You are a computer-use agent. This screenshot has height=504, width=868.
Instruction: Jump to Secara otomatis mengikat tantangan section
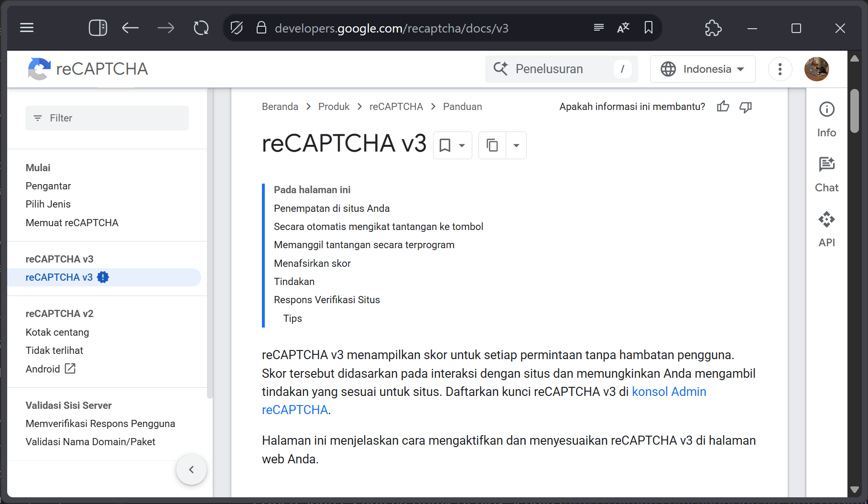coord(379,227)
